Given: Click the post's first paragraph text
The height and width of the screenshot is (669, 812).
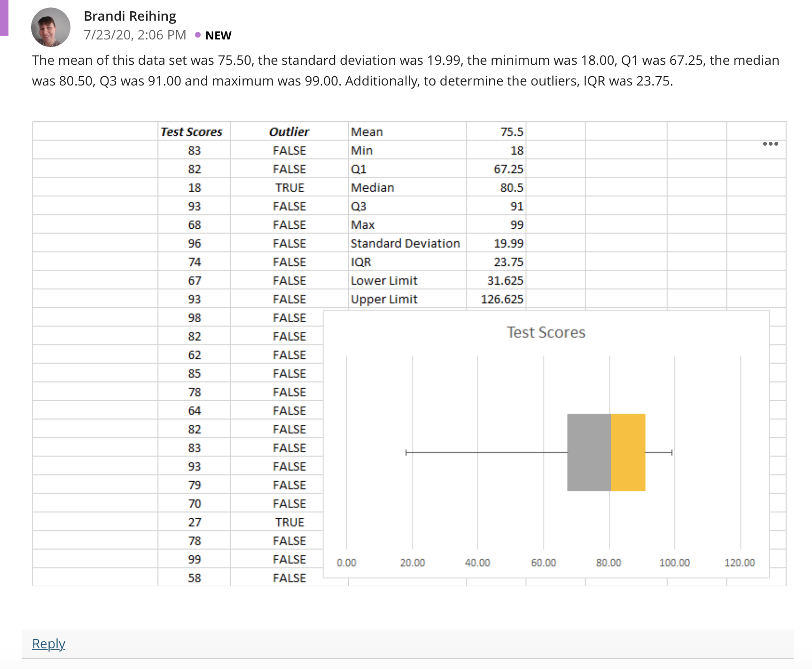Looking at the screenshot, I should click(406, 70).
